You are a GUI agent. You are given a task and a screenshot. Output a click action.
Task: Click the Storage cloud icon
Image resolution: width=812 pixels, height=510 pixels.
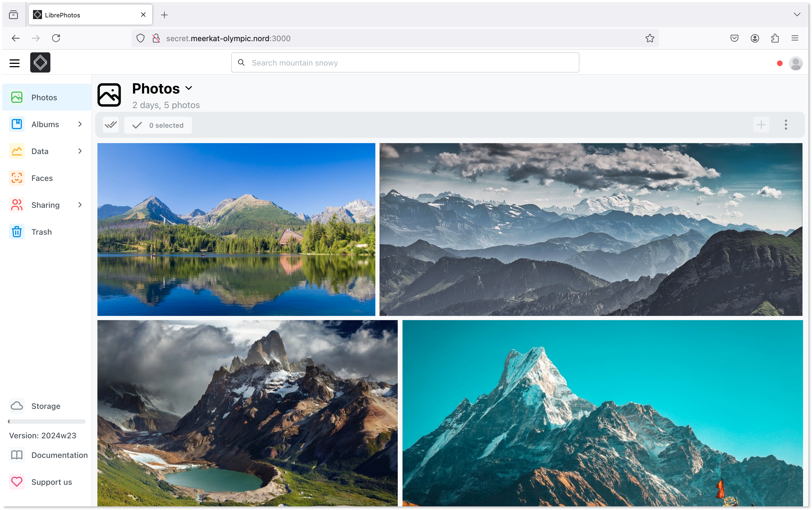coord(17,406)
